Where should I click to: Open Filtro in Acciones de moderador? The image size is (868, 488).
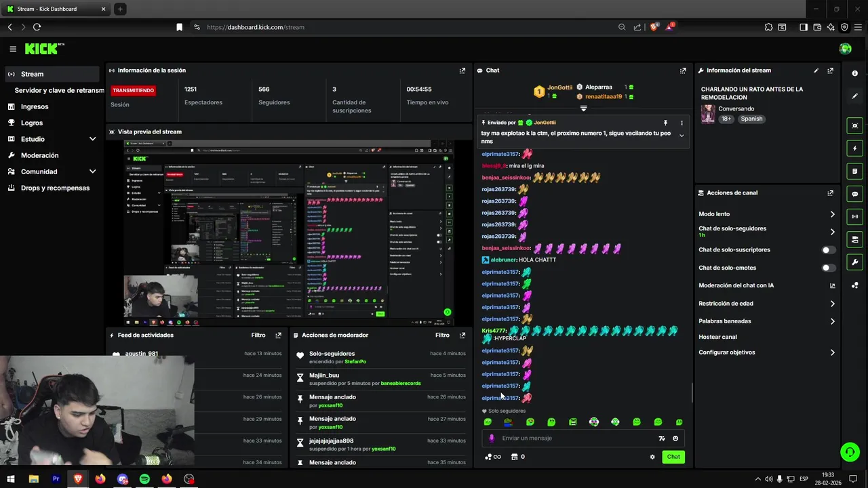442,335
